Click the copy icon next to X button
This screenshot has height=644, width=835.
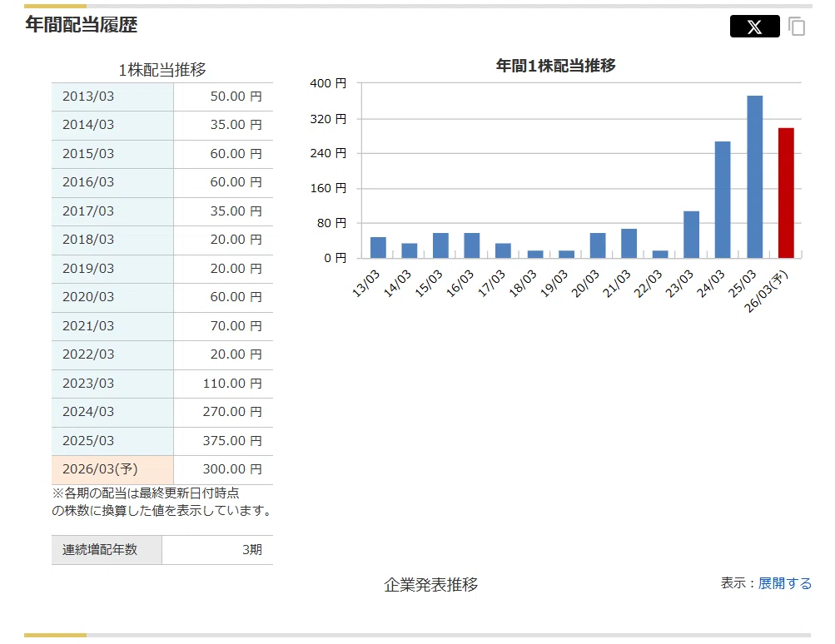(797, 26)
